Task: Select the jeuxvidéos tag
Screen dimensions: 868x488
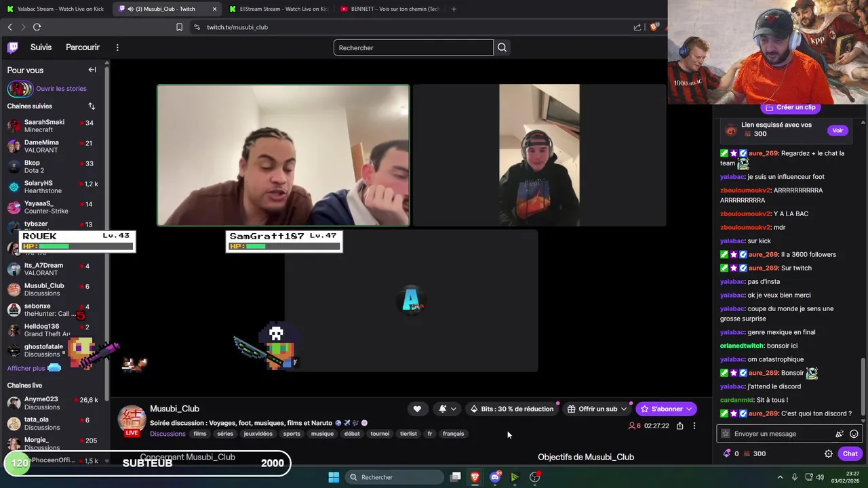Action: pyautogui.click(x=258, y=434)
